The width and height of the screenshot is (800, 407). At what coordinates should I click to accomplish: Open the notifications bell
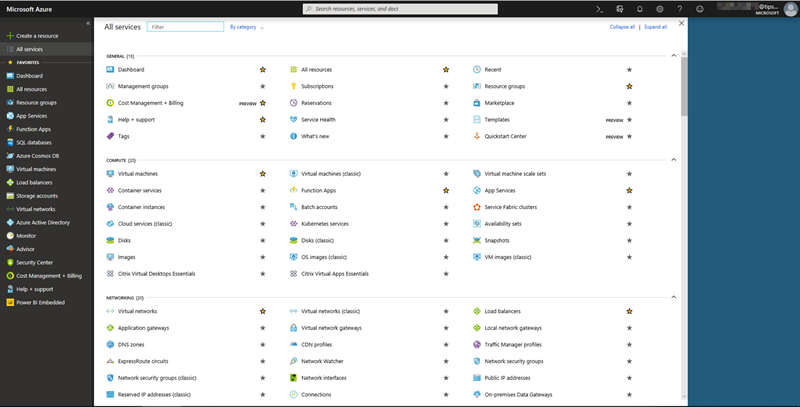point(639,8)
